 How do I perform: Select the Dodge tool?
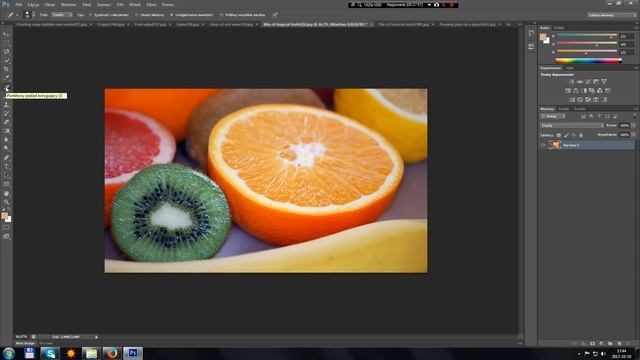pos(6,149)
